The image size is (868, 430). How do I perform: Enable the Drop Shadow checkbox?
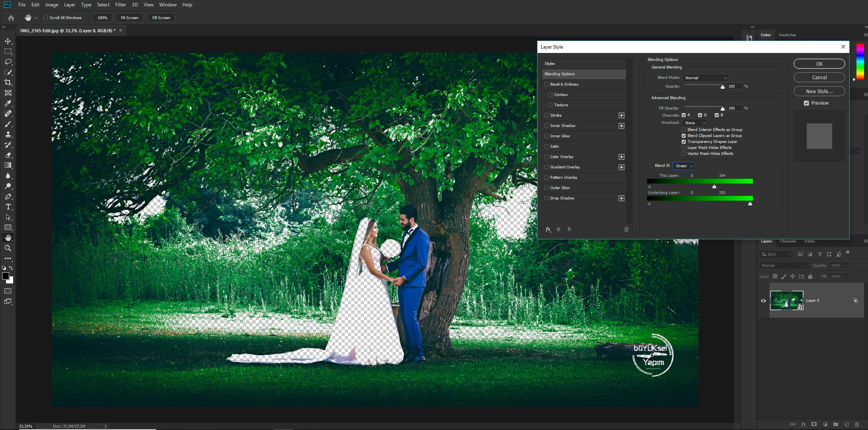547,198
